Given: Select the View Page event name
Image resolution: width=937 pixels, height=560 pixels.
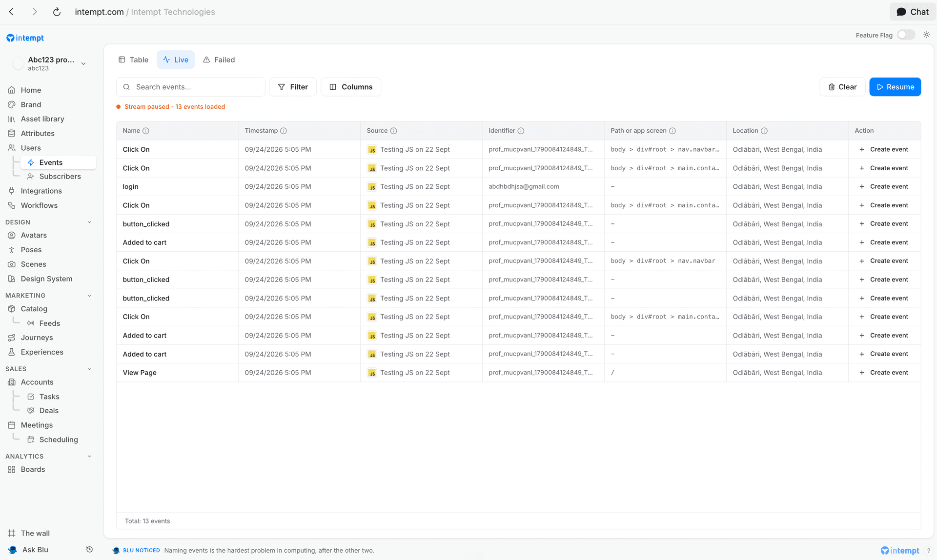Looking at the screenshot, I should pyautogui.click(x=140, y=373).
